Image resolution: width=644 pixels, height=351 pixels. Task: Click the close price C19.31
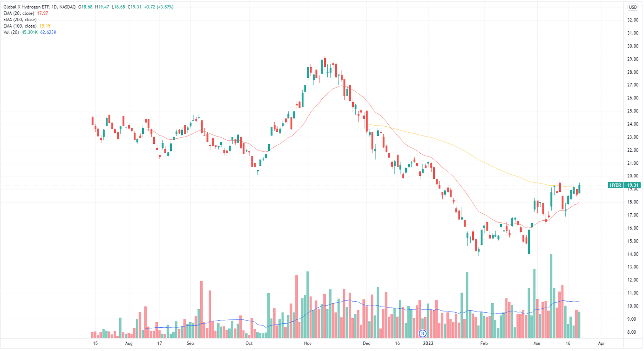pos(135,7)
